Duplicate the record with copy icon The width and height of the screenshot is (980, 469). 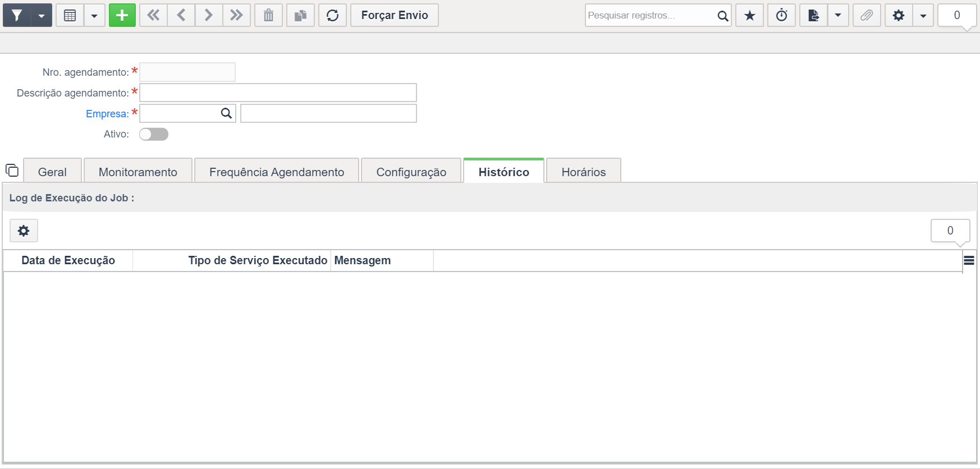pyautogui.click(x=300, y=15)
